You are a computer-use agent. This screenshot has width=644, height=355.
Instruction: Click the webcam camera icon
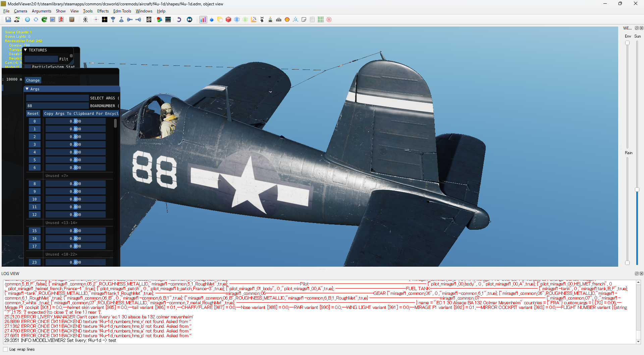pyautogui.click(x=86, y=19)
